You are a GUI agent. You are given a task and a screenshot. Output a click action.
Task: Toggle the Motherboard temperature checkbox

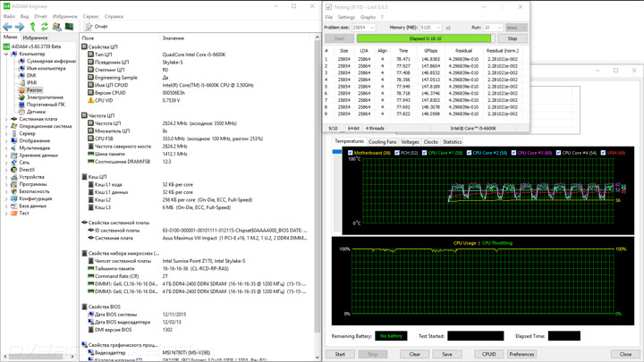click(350, 153)
